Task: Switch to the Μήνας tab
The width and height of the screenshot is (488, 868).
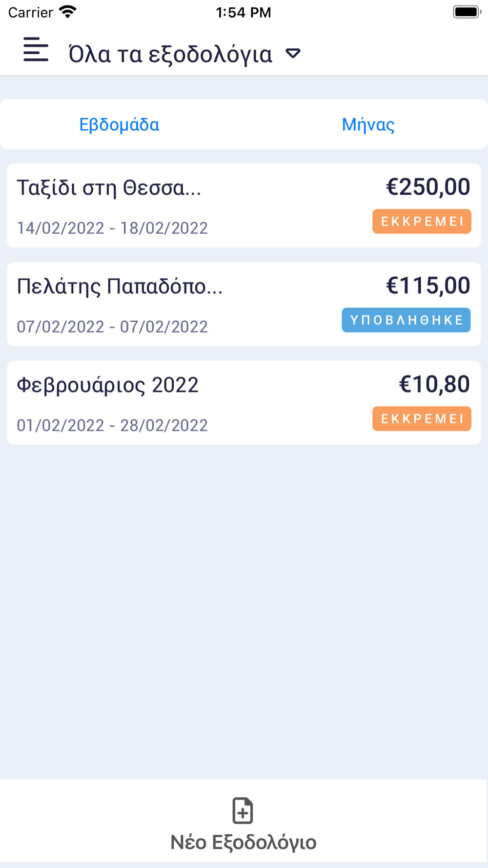Action: tap(368, 124)
